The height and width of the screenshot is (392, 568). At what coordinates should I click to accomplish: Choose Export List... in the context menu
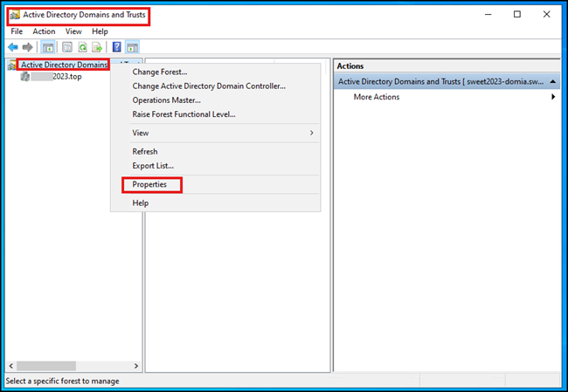(215, 166)
